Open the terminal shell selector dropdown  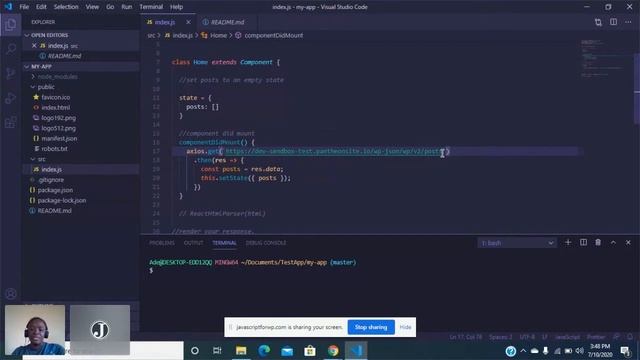[516, 243]
